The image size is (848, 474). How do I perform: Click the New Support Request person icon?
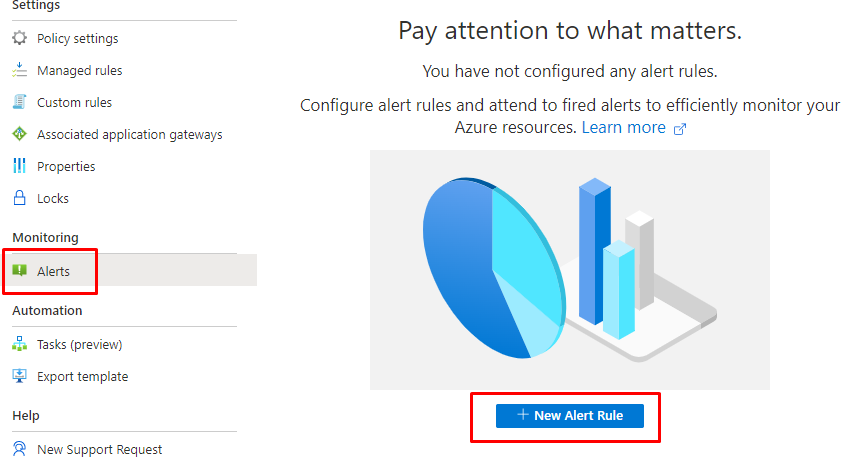(x=19, y=450)
